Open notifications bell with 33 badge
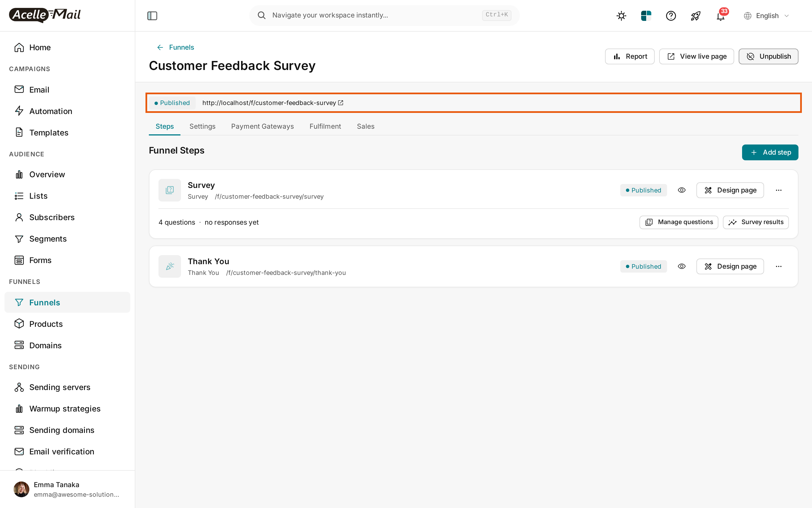 click(x=721, y=16)
